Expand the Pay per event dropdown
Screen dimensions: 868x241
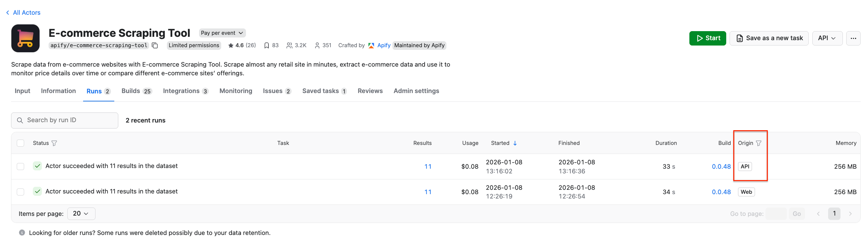tap(222, 33)
